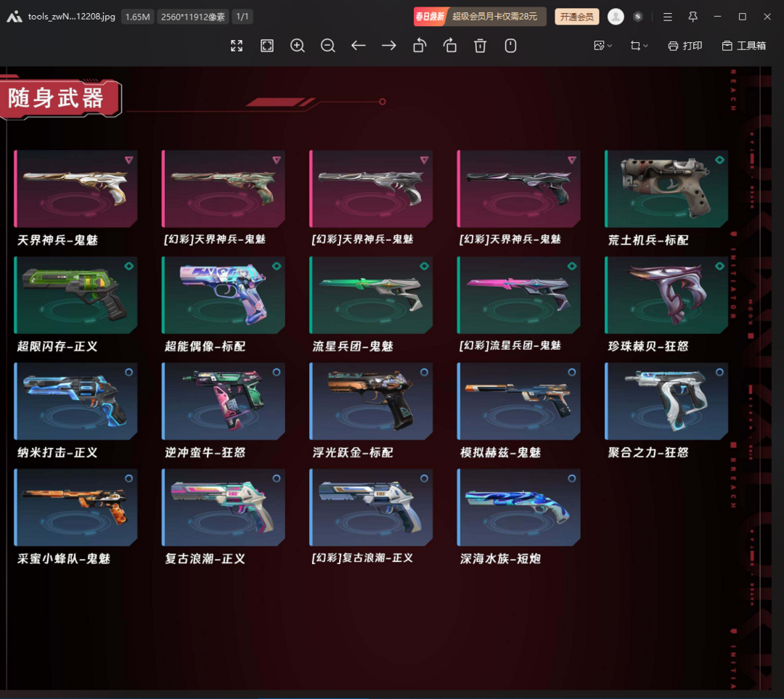
Task: Open the 超级会员月卡仅需28元 promotion banner
Action: 480,17
